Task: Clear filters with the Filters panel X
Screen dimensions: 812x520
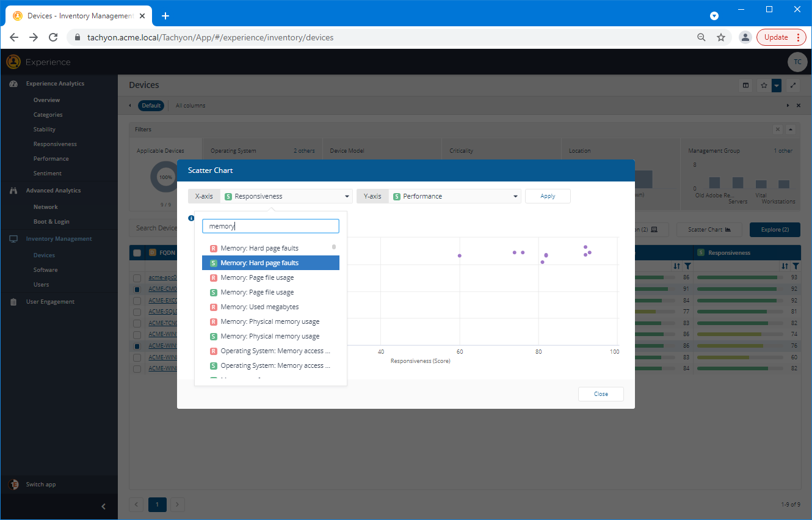Action: coord(778,130)
